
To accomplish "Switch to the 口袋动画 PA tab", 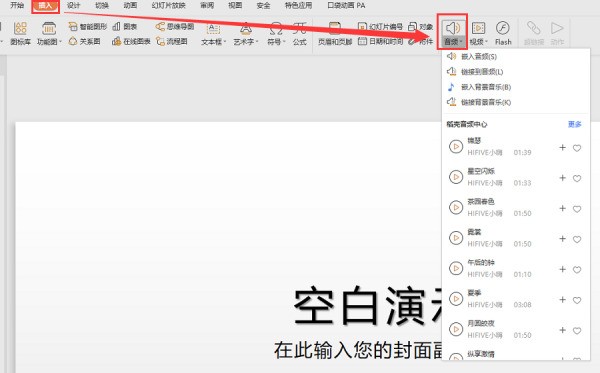I will click(346, 5).
